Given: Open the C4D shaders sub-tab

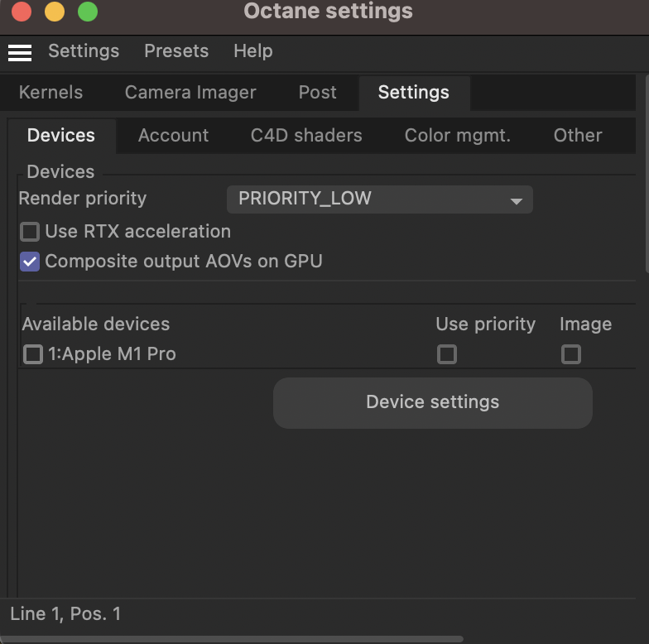Looking at the screenshot, I should (x=306, y=136).
